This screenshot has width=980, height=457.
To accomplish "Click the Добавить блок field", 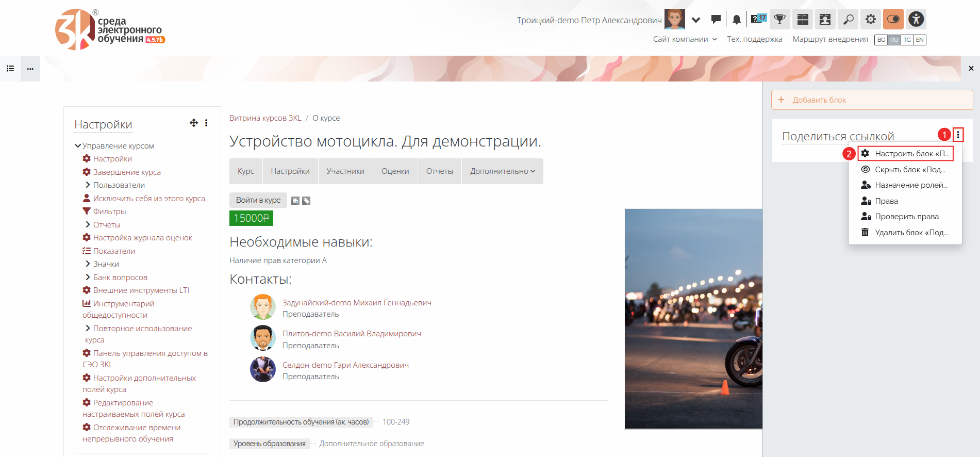I will [x=871, y=100].
